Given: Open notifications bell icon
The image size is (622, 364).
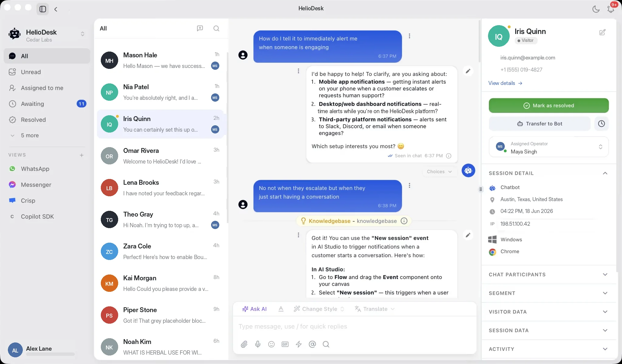Looking at the screenshot, I should [x=610, y=9].
